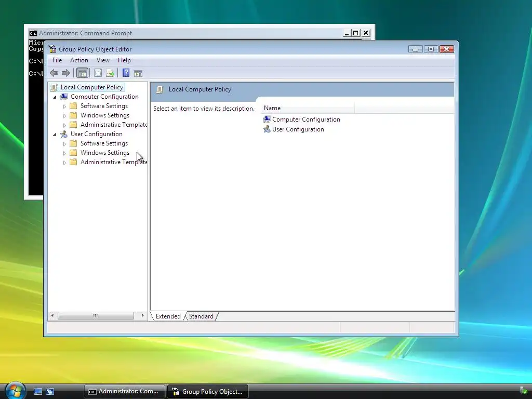Screen dimensions: 532x399
Task: Minimize the Group Policy Object Editor window
Action: [415, 49]
